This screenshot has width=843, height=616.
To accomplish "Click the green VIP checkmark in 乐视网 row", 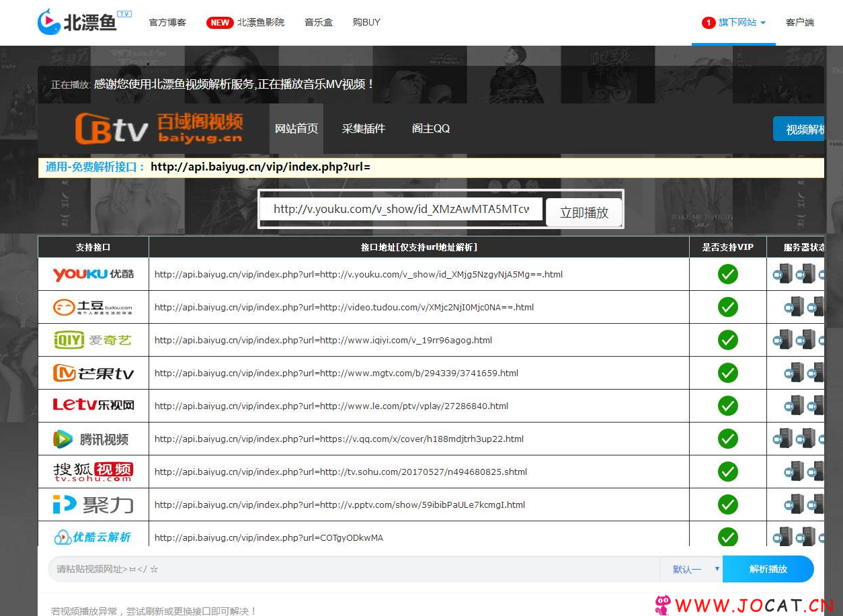I will click(728, 406).
